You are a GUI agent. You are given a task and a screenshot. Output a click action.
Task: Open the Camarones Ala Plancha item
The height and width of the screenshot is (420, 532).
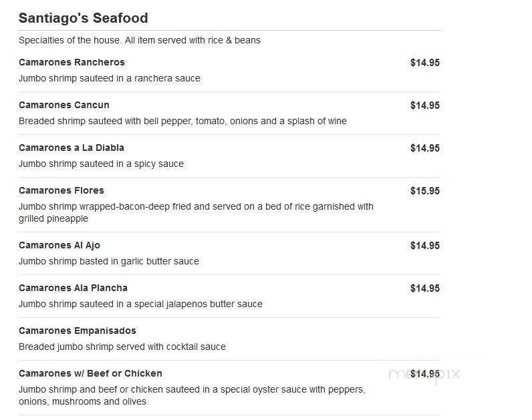73,288
